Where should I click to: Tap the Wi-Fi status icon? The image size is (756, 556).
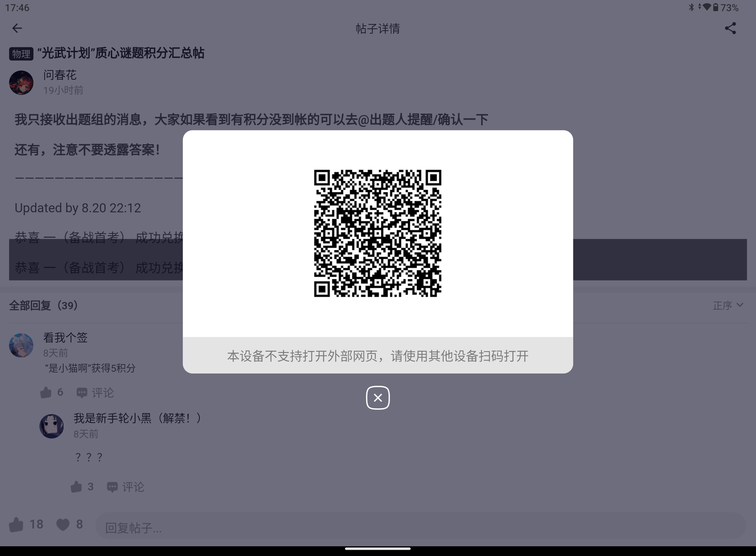point(707,7)
